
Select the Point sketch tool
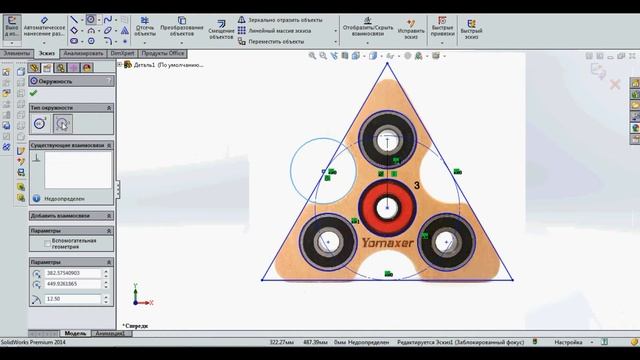point(124,41)
